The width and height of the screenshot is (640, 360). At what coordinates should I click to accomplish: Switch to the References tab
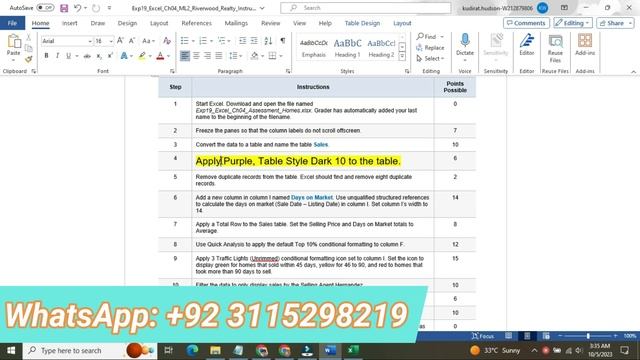click(x=196, y=23)
